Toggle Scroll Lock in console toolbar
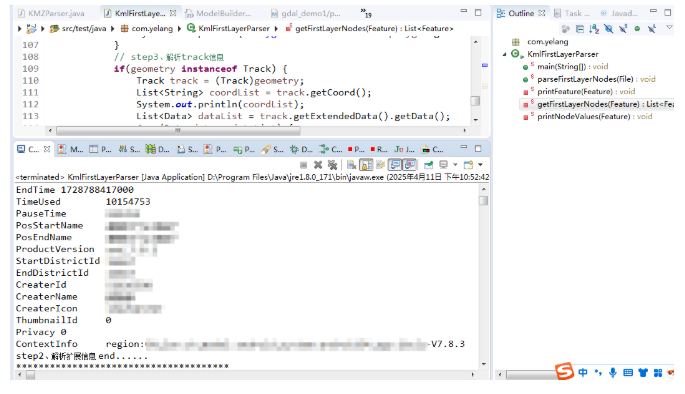 click(x=366, y=165)
